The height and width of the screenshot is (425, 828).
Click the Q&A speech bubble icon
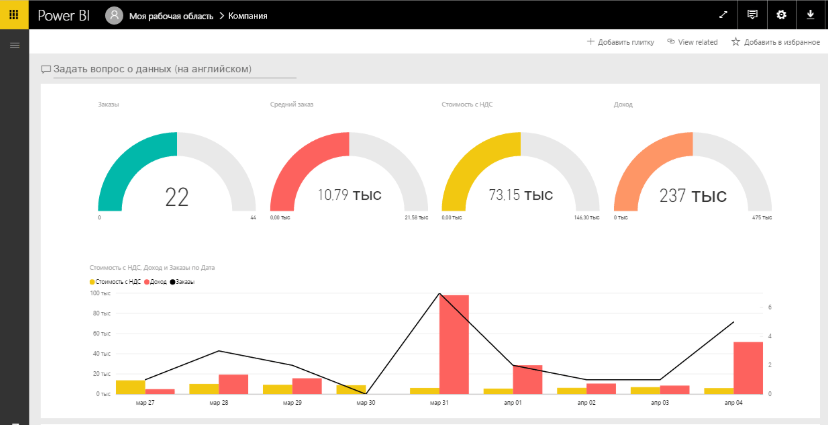pyautogui.click(x=46, y=69)
